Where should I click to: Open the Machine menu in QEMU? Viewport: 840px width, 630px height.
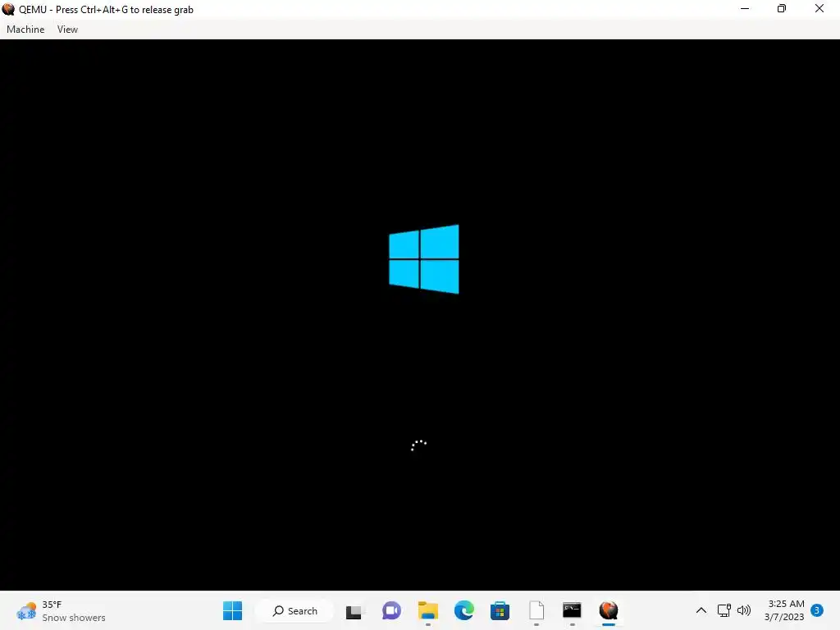[25, 30]
